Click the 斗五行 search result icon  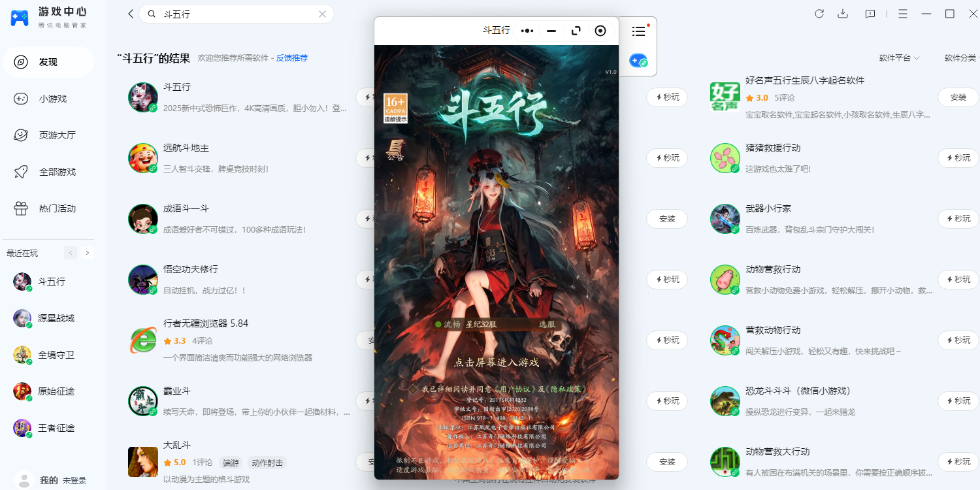pos(143,97)
